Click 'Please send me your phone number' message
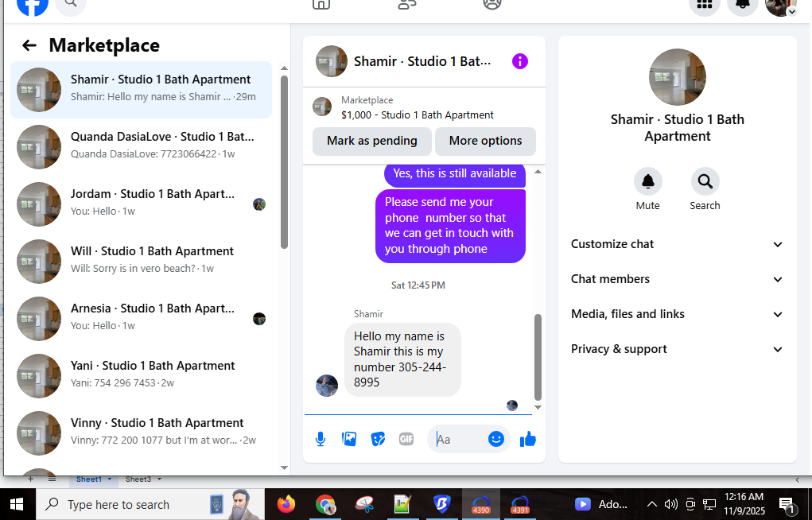Image resolution: width=812 pixels, height=520 pixels. 450,226
